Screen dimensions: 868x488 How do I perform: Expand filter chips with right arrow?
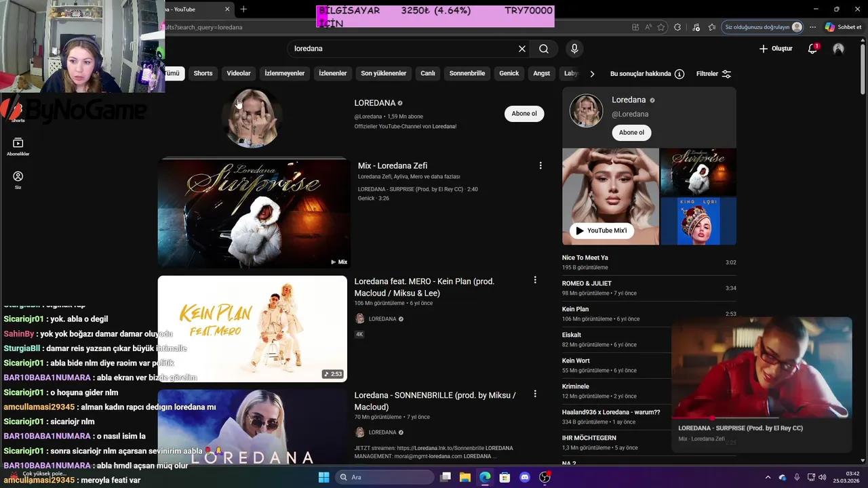coord(592,74)
